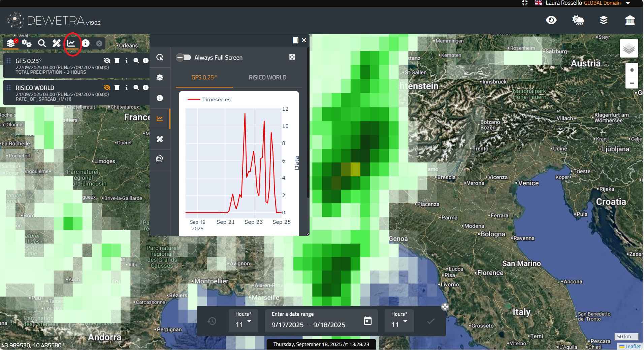644x350 pixels.
Task: Select the polygon draw tool in side panel
Action: coord(160,159)
